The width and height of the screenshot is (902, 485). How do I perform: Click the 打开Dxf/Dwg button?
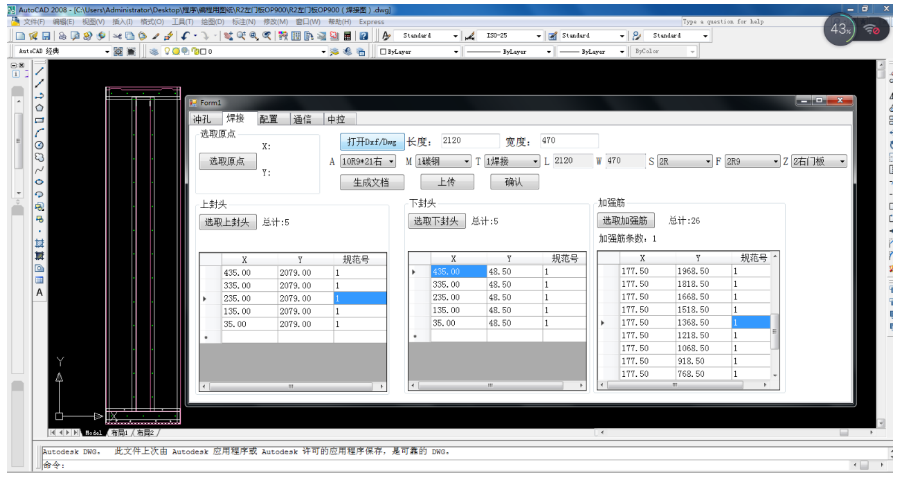tap(371, 141)
